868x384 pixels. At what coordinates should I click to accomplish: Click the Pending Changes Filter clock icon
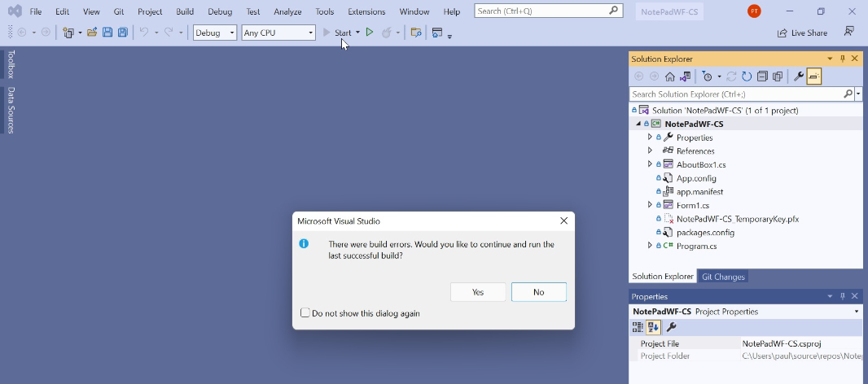707,77
